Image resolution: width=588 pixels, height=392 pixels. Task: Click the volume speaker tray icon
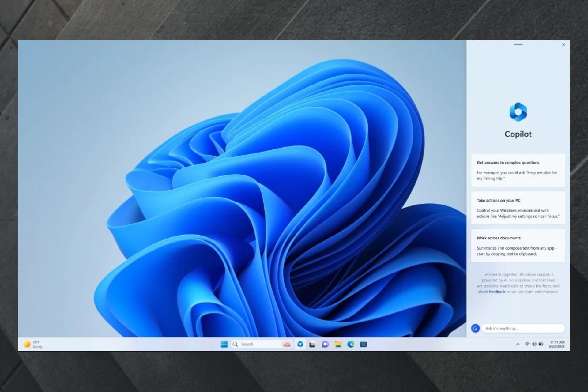pos(534,344)
